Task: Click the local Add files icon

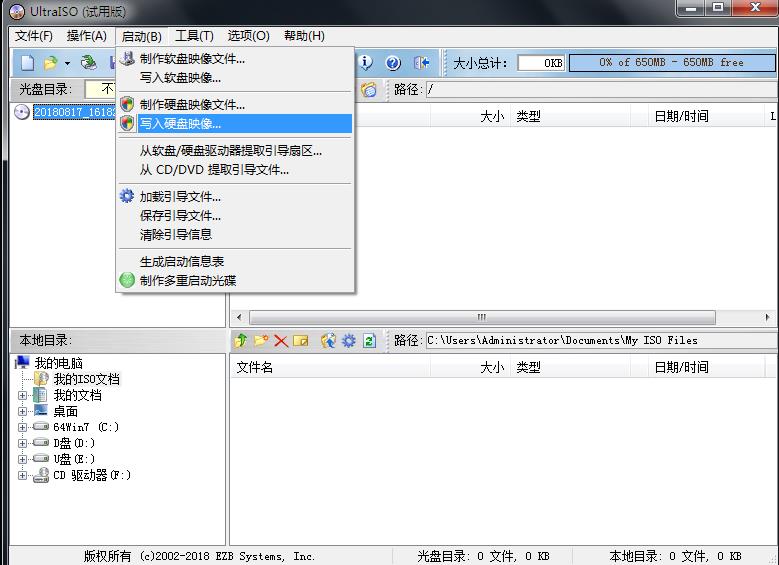Action: [x=328, y=340]
